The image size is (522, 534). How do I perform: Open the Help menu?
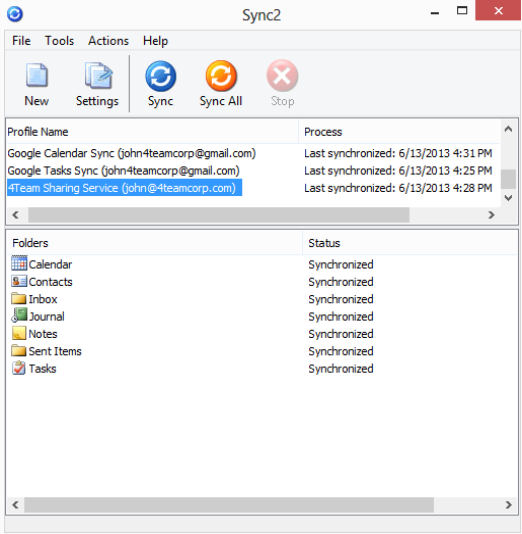point(155,41)
